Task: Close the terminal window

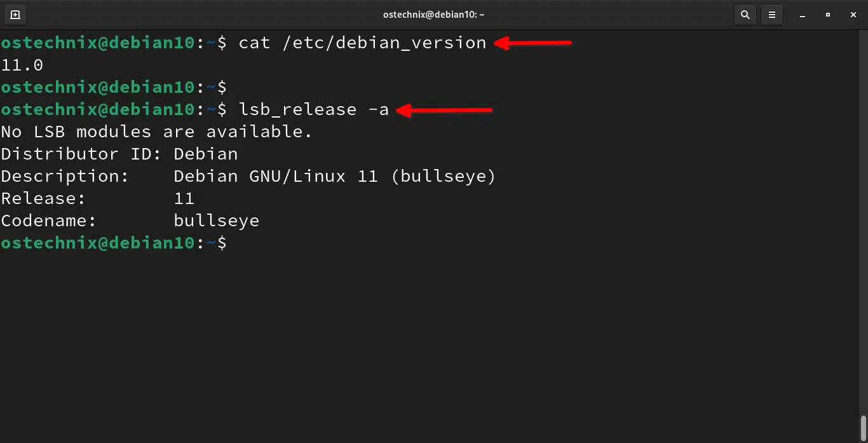Action: [853, 14]
